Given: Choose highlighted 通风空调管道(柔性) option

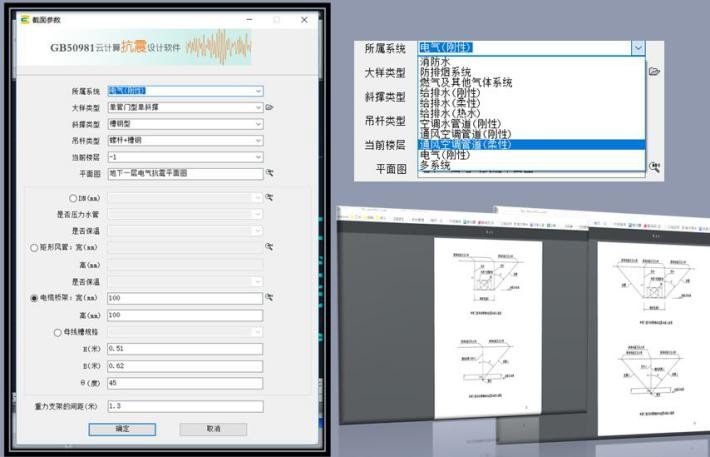Looking at the screenshot, I should pyautogui.click(x=531, y=144).
